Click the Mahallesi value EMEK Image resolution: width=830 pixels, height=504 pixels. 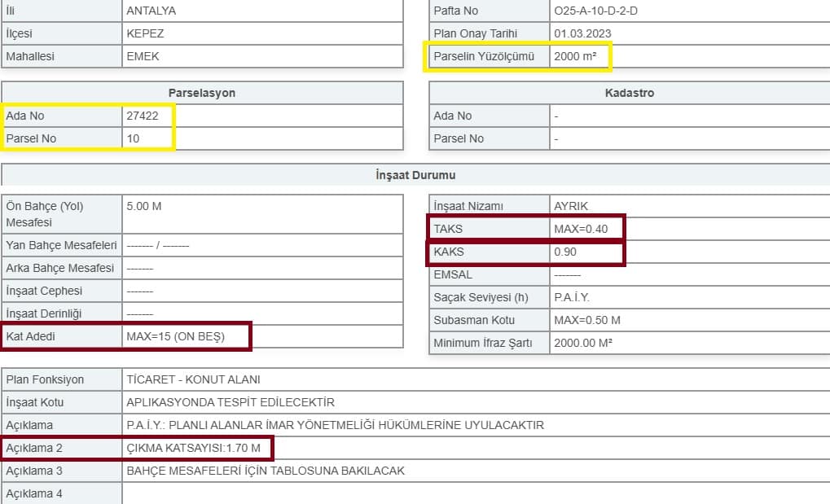143,56
